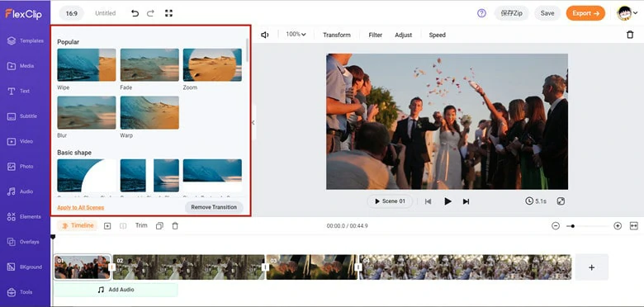Open the Templates sidebar section
Image resolution: width=644 pixels, height=307 pixels.
pos(25,40)
